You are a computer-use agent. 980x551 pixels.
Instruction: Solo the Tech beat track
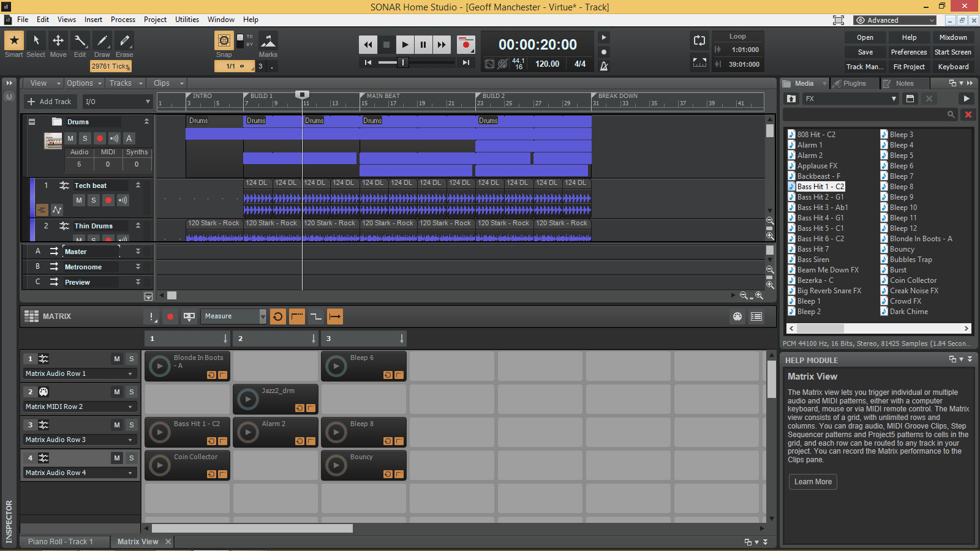point(93,200)
